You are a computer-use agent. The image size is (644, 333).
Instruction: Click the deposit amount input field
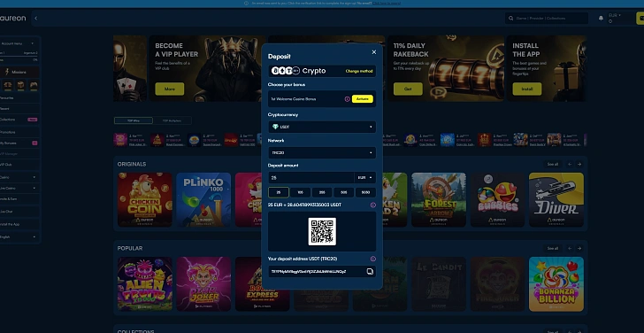pyautogui.click(x=310, y=178)
